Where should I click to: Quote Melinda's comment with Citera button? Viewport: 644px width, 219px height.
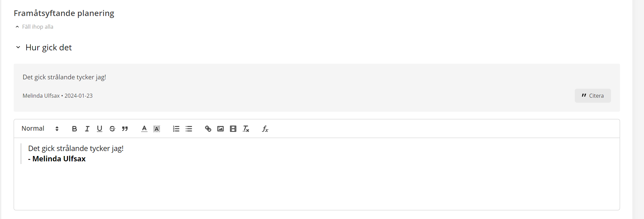point(593,96)
